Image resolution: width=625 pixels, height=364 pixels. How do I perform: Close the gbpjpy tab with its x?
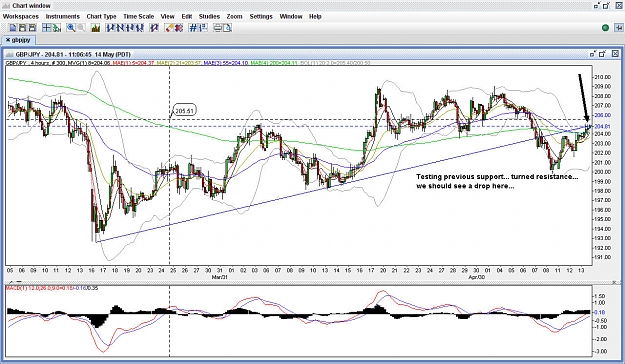pos(8,40)
